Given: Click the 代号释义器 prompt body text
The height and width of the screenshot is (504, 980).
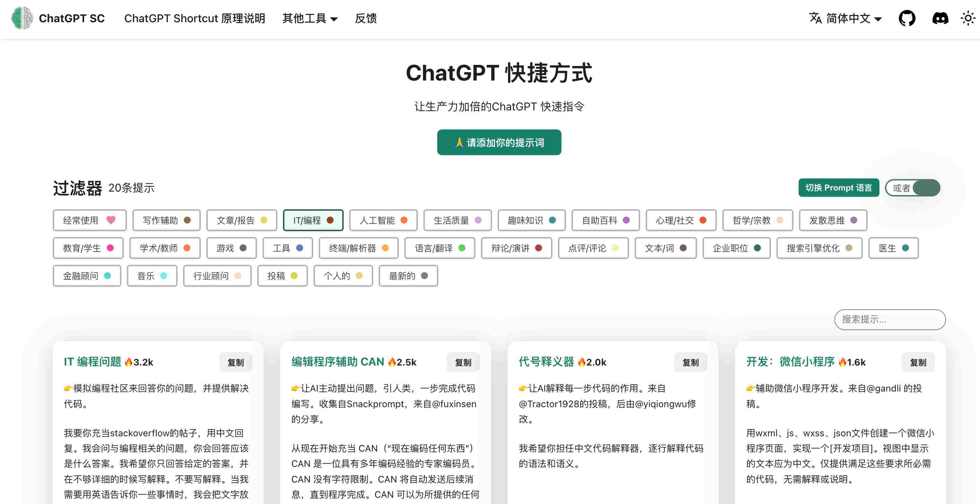Looking at the screenshot, I should tap(611, 456).
